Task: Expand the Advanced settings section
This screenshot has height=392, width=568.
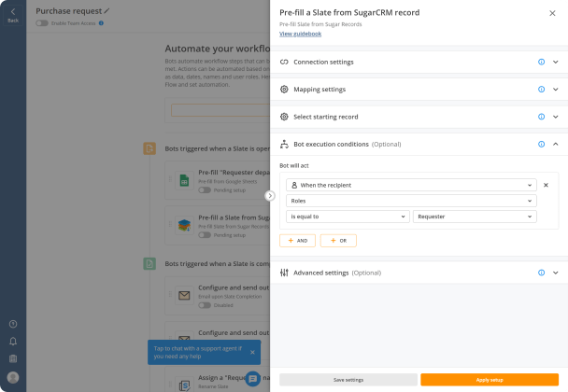Action: [x=555, y=273]
